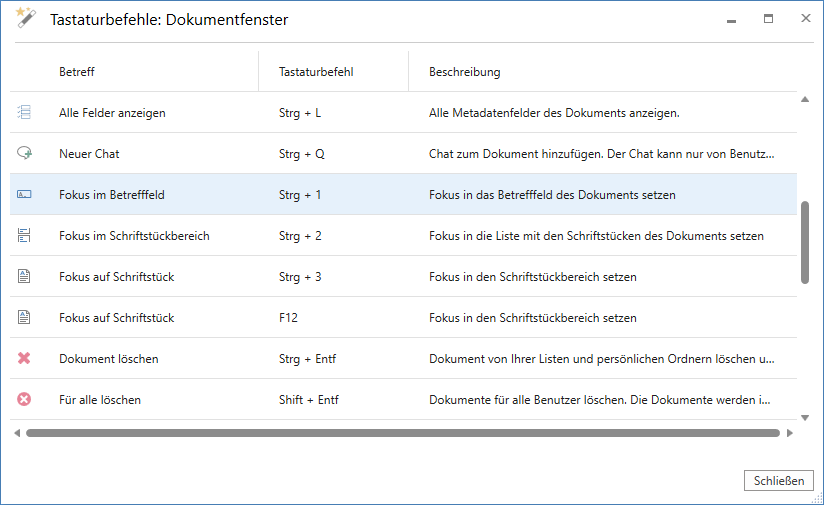Click the red circle Für alle löschen icon

24,400
